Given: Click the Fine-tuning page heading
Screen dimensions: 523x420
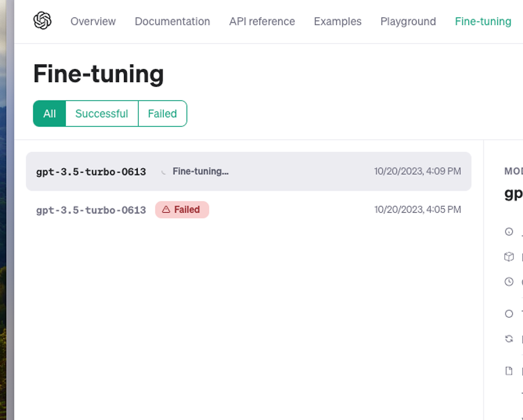Looking at the screenshot, I should tap(98, 74).
